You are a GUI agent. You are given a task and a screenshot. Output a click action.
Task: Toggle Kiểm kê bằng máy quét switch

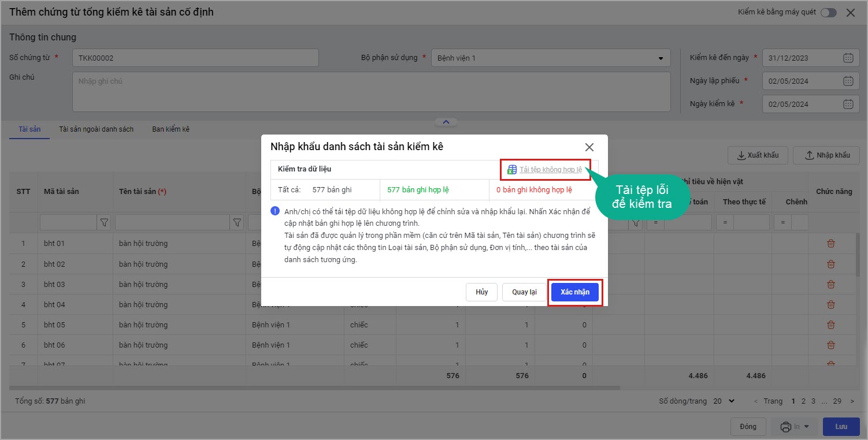(829, 13)
